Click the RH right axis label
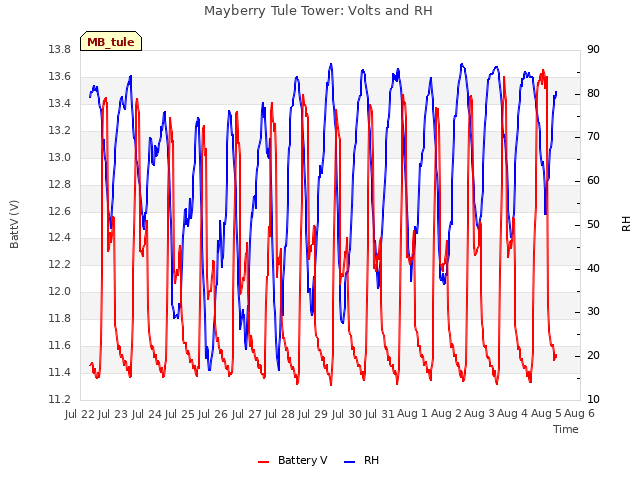 click(x=626, y=224)
